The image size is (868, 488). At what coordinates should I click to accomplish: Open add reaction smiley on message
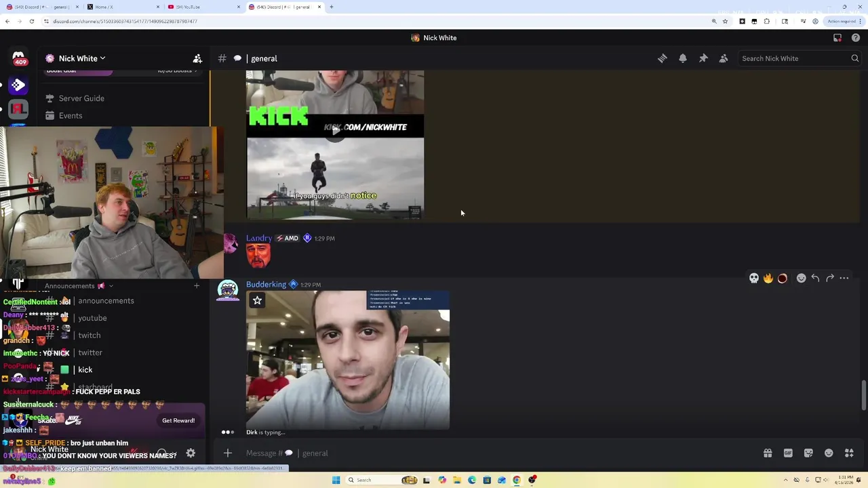coord(801,278)
